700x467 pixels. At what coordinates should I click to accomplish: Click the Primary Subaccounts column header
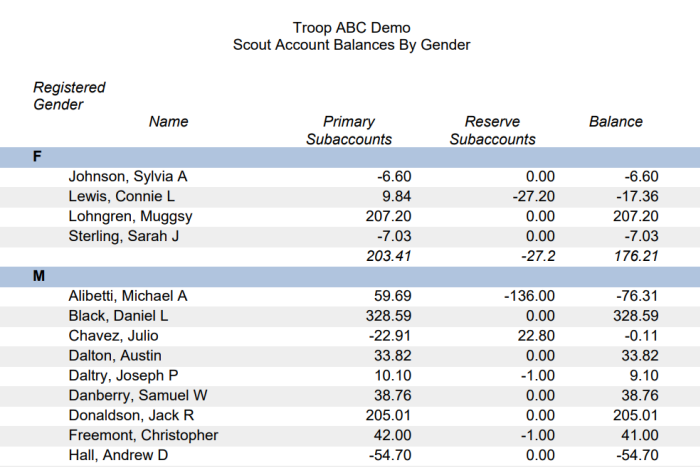point(349,130)
